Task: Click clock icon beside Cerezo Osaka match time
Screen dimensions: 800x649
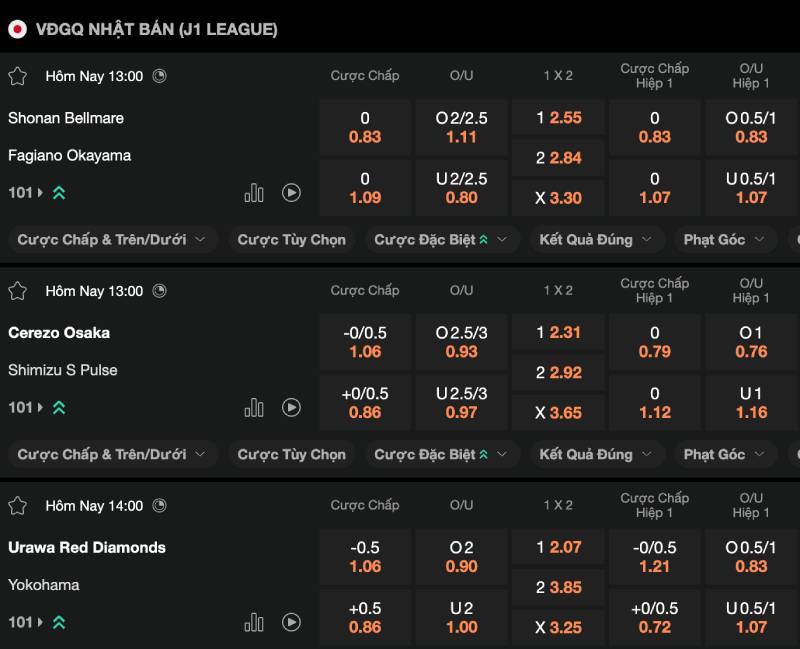Action: (x=160, y=291)
